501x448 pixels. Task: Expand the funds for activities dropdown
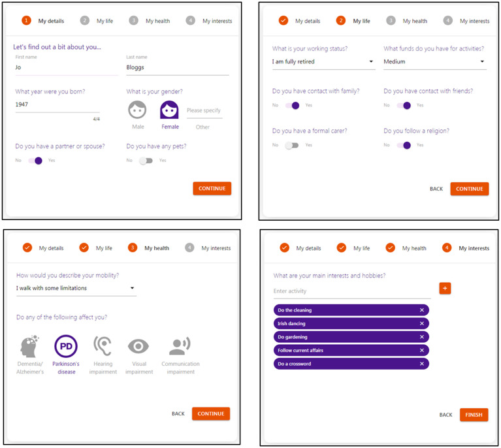point(434,61)
